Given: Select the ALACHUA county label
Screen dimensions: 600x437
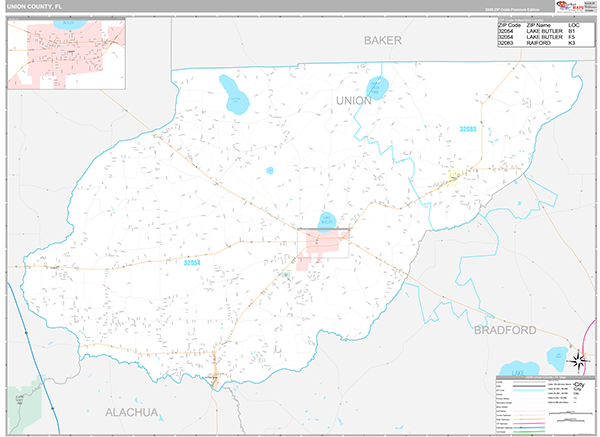Looking at the screenshot, I should click(x=132, y=412).
